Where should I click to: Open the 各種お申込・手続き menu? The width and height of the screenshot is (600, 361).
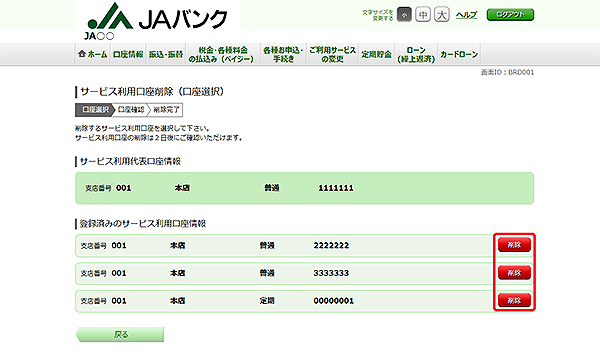283,54
